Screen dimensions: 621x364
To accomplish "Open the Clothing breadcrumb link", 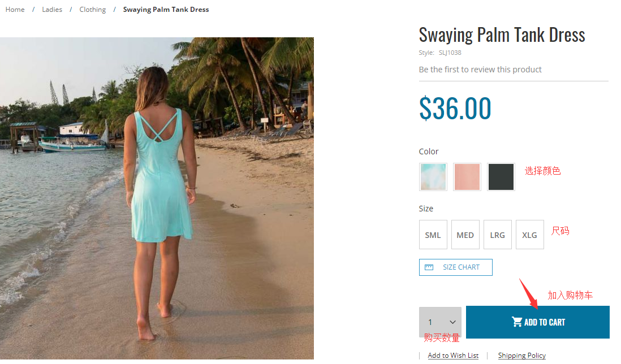I will click(x=93, y=10).
